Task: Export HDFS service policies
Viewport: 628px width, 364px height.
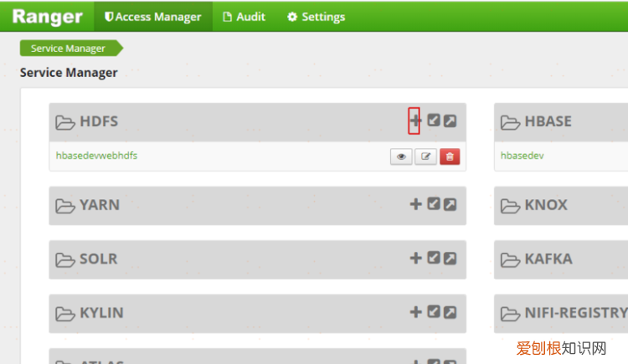Action: [450, 120]
